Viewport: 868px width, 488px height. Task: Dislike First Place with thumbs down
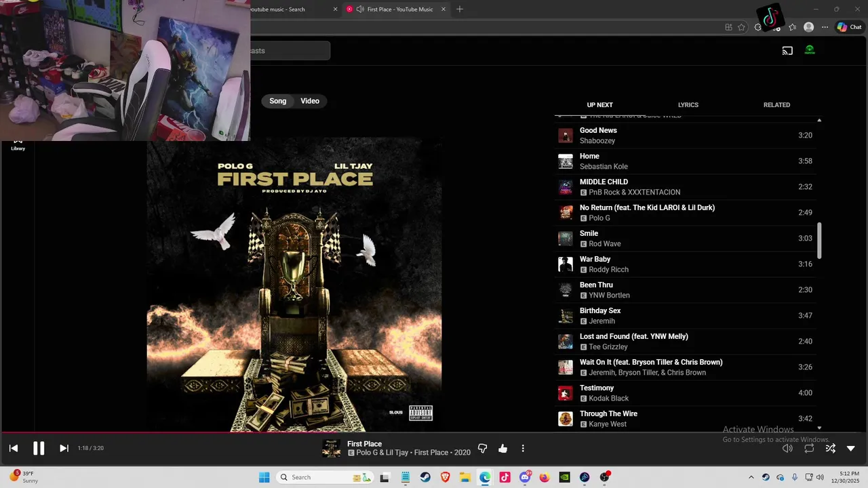pos(483,448)
